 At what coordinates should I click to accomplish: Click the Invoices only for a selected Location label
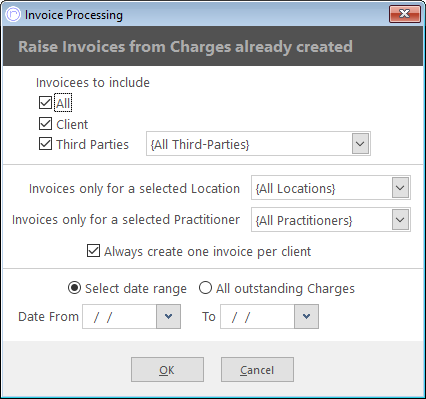(134, 189)
